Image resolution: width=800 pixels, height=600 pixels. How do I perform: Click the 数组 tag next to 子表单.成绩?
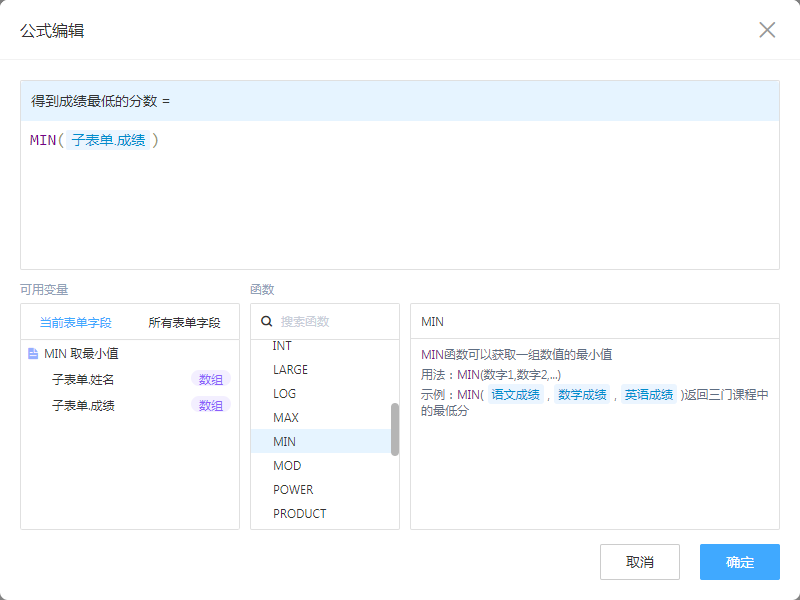[211, 406]
